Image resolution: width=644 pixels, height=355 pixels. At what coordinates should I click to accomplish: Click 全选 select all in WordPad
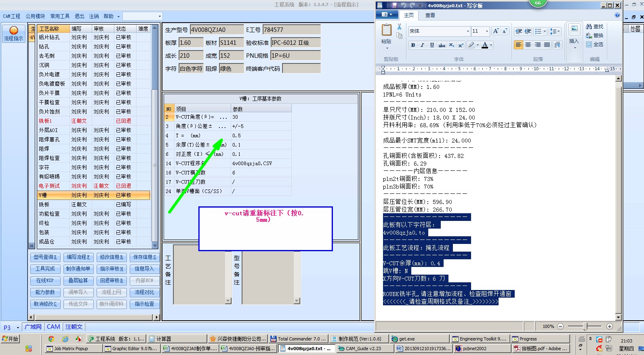(x=594, y=44)
